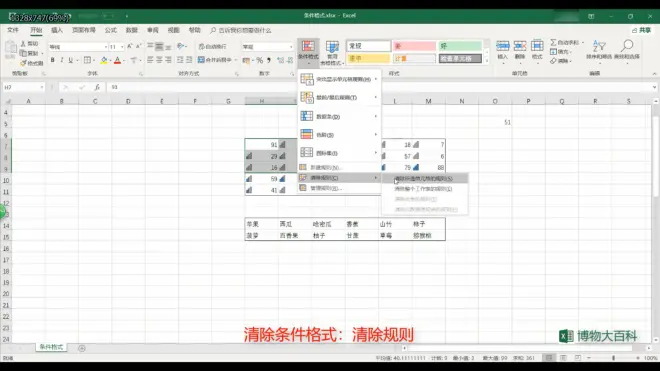
Task: Align text right
Action: 168,60
